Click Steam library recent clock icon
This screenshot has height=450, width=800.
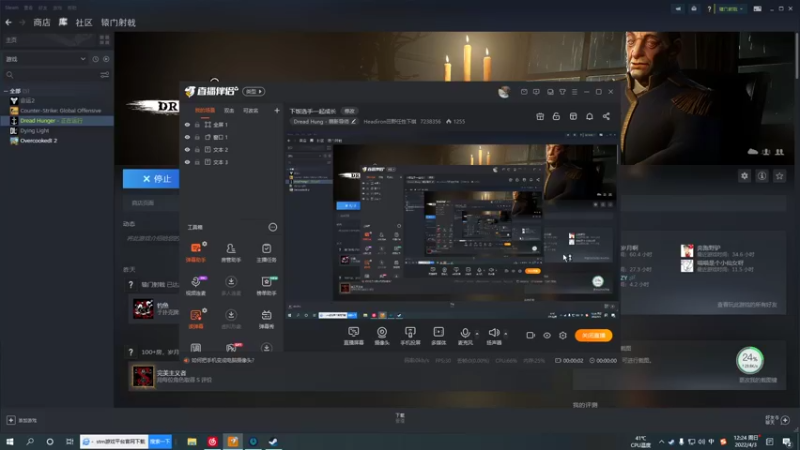tap(95, 59)
